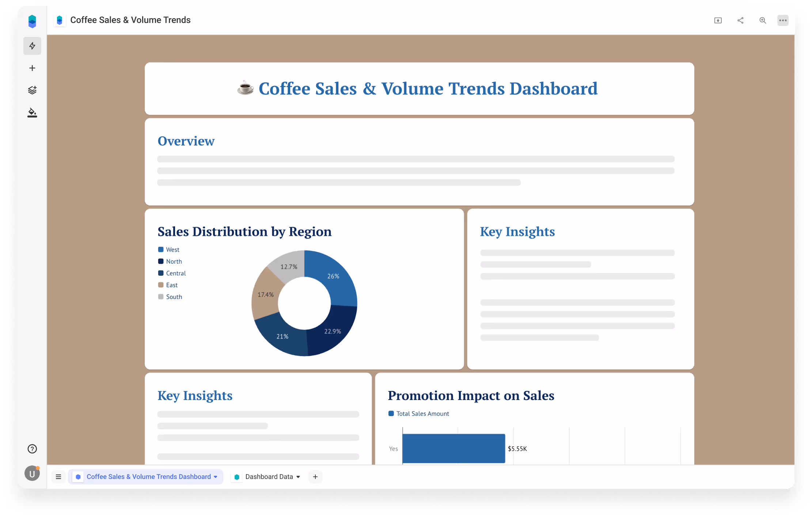Click the user avatar icon
The width and height of the screenshot is (812, 517).
tap(32, 474)
